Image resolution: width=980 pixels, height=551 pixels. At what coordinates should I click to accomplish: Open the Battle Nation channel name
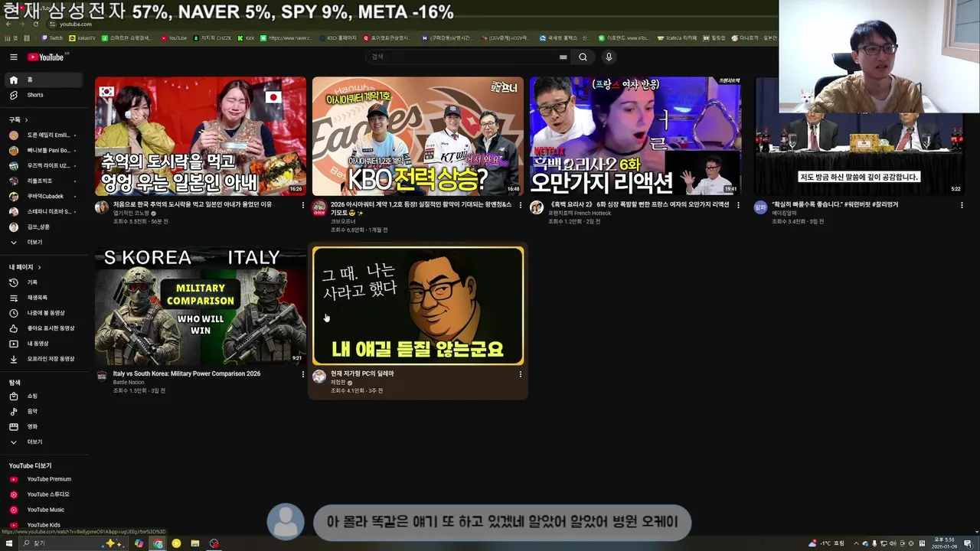coord(129,382)
